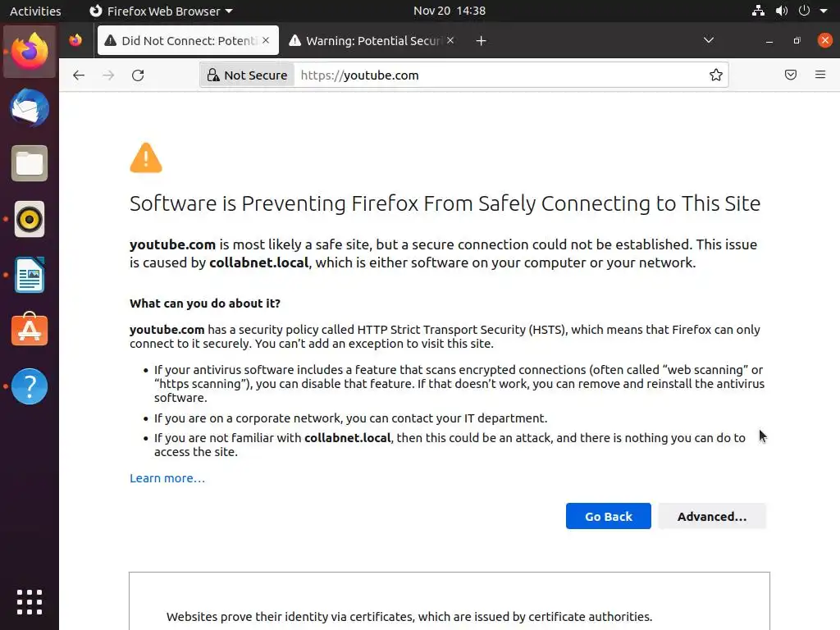Launch Rhythmbox from the dock
The height and width of the screenshot is (630, 840).
pyautogui.click(x=30, y=219)
